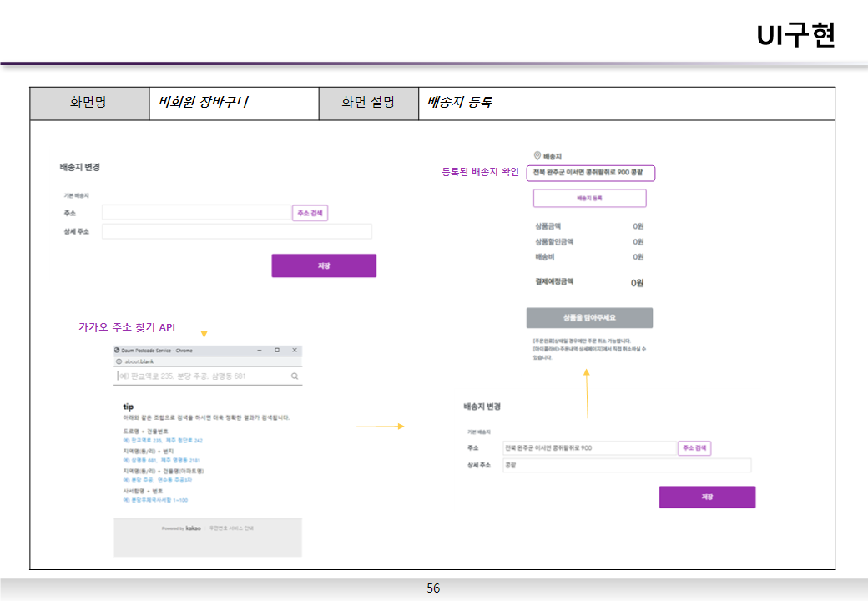Click the 상품금액 row label
Screen dimensions: 868x601
(x=548, y=226)
